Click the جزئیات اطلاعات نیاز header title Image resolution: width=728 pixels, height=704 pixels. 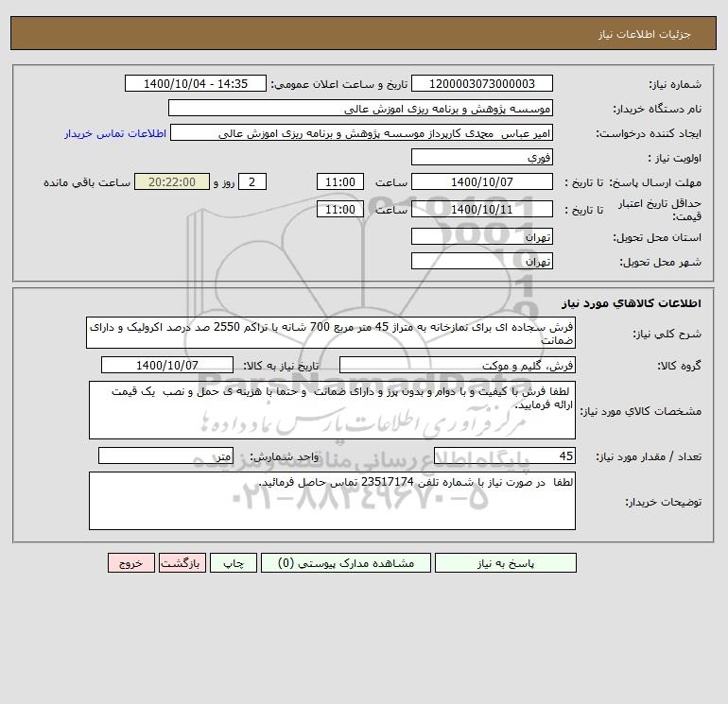click(645, 34)
